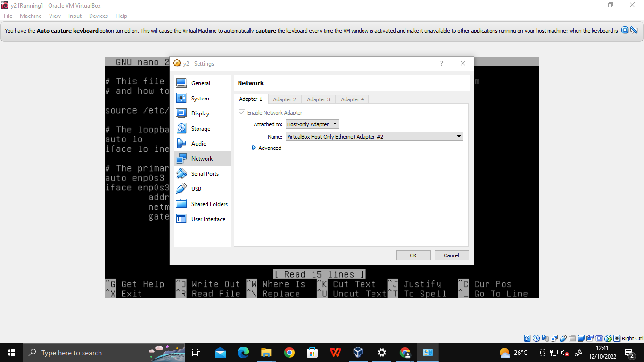Open Microsoft Store from the taskbar
644x362 pixels.
[x=312, y=353]
